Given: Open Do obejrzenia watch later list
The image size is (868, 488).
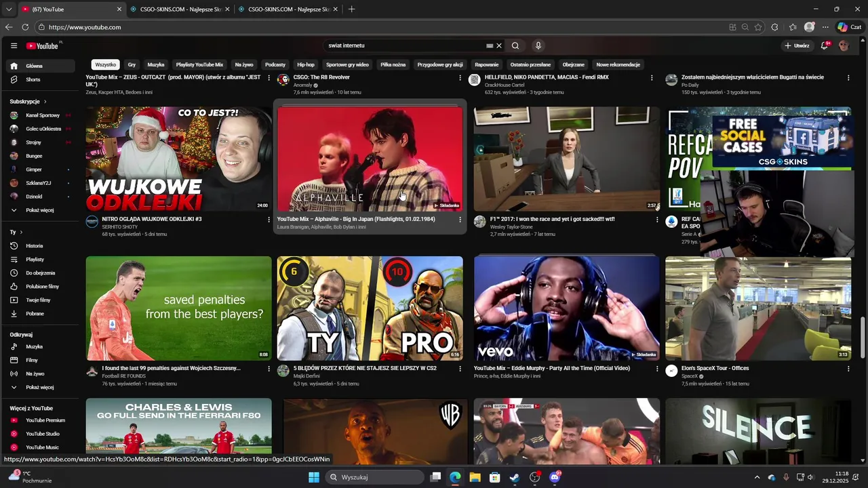Looking at the screenshot, I should pos(42,272).
